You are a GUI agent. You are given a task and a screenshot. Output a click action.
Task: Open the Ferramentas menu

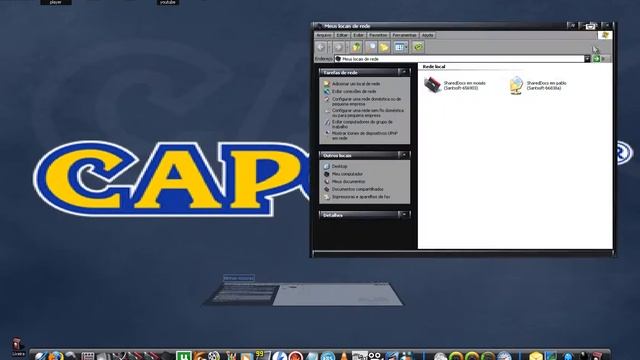pos(404,36)
